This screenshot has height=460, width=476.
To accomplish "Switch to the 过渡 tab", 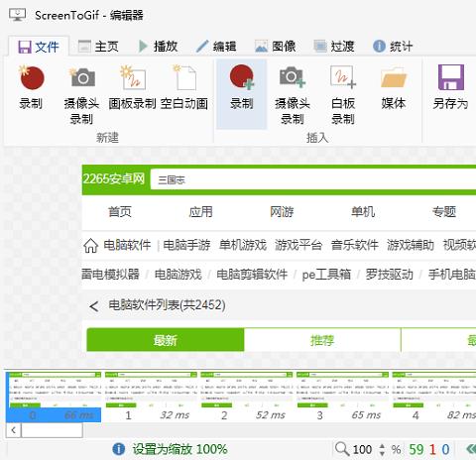I will [334, 47].
